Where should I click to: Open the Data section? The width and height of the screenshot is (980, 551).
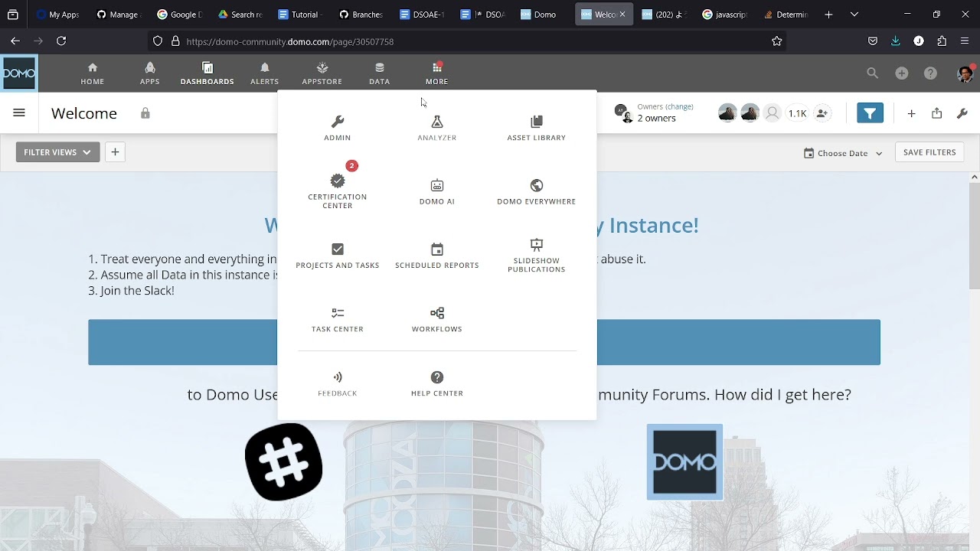click(379, 73)
